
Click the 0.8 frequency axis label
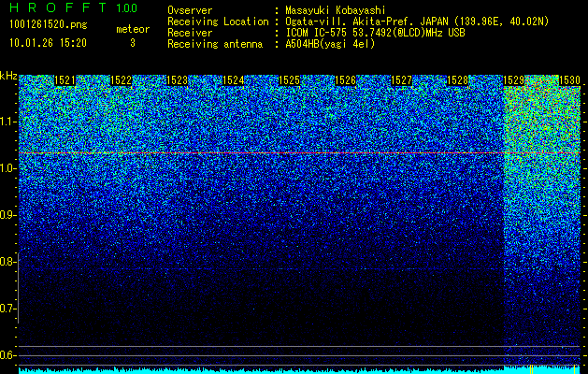pos(7,262)
